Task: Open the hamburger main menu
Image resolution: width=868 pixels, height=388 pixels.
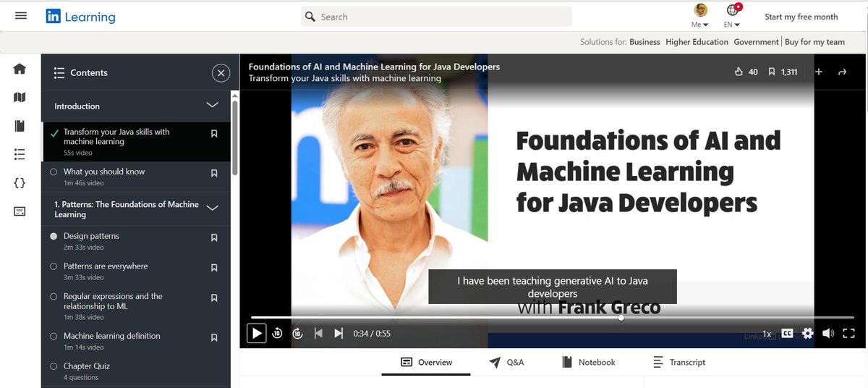Action: pyautogui.click(x=21, y=15)
